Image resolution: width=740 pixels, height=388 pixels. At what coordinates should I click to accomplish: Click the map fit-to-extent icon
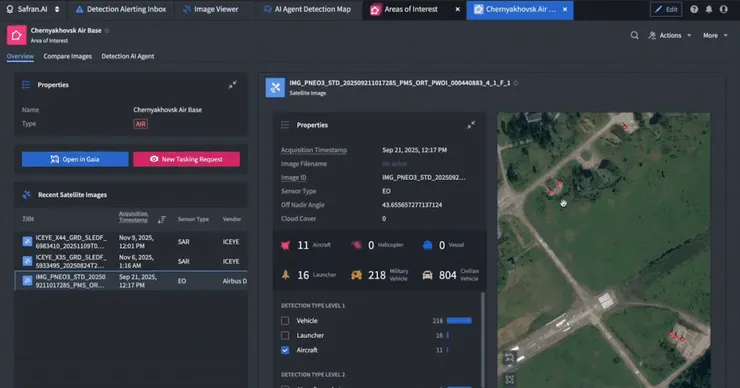point(510,379)
